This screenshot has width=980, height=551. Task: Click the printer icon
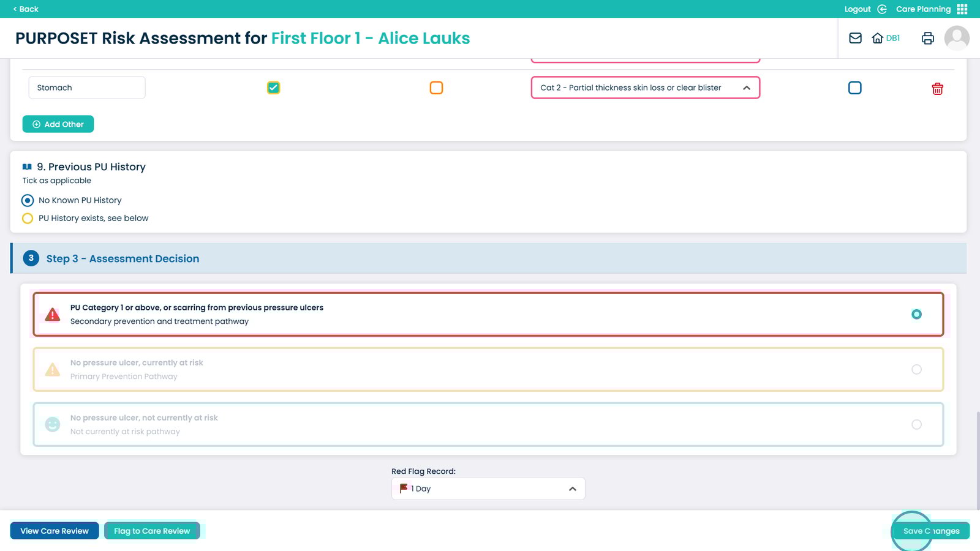tap(927, 38)
